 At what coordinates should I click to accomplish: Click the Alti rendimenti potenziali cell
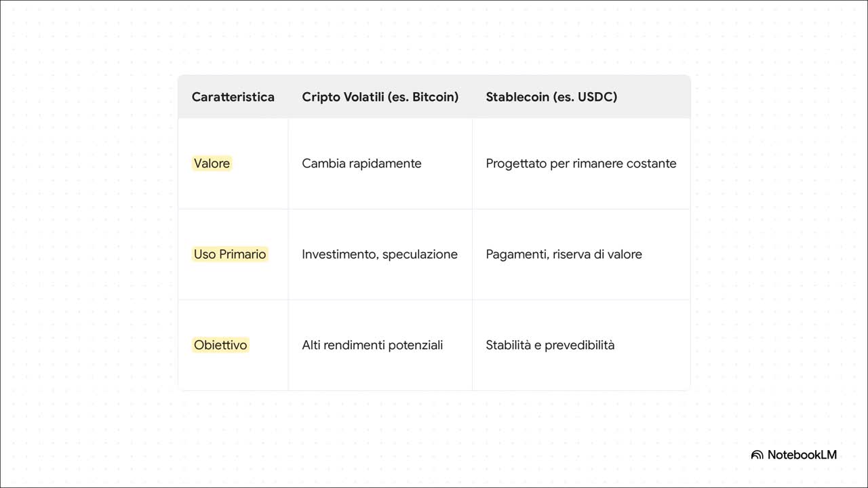pyautogui.click(x=372, y=345)
